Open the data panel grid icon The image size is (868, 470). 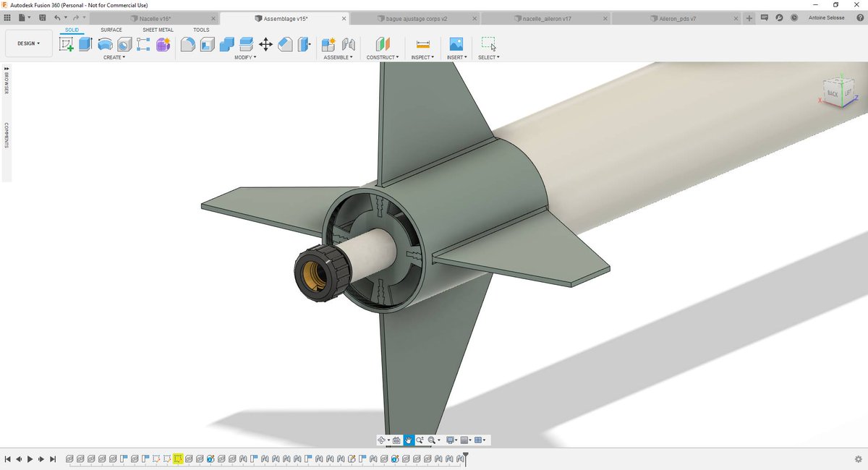pos(7,17)
